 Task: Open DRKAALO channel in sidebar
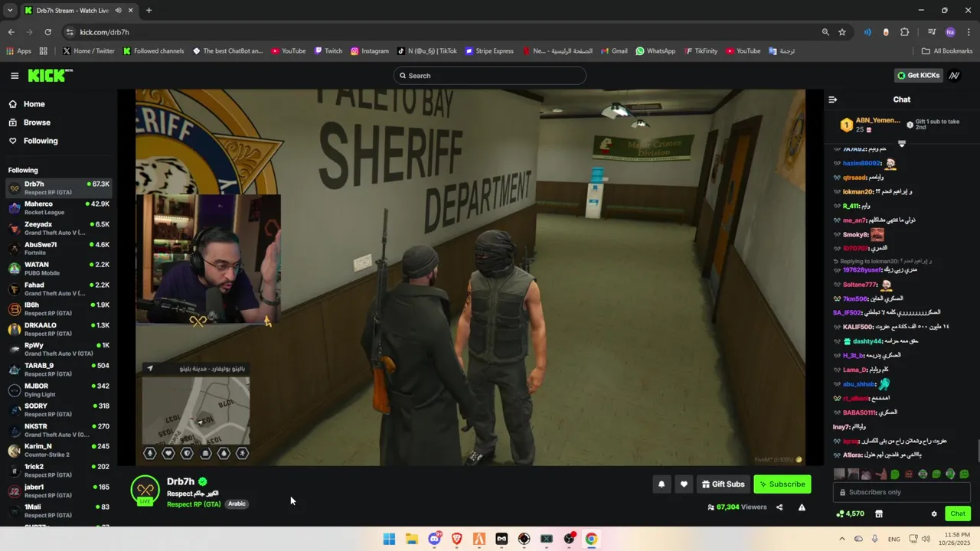(x=59, y=329)
